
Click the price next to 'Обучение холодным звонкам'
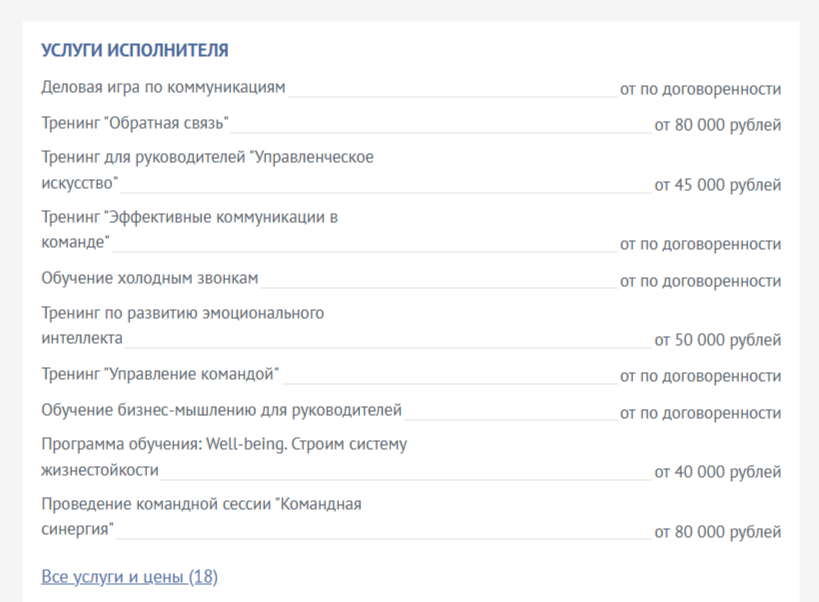point(700,280)
